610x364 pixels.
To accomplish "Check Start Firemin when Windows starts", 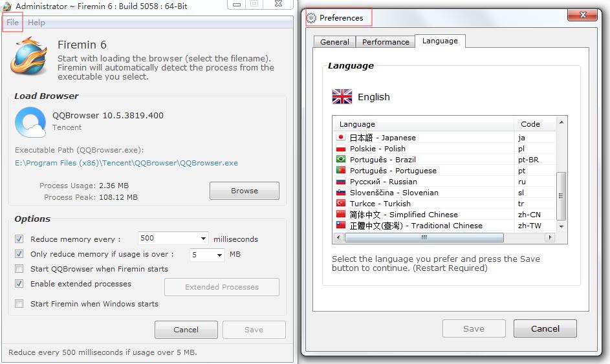I will (19, 304).
